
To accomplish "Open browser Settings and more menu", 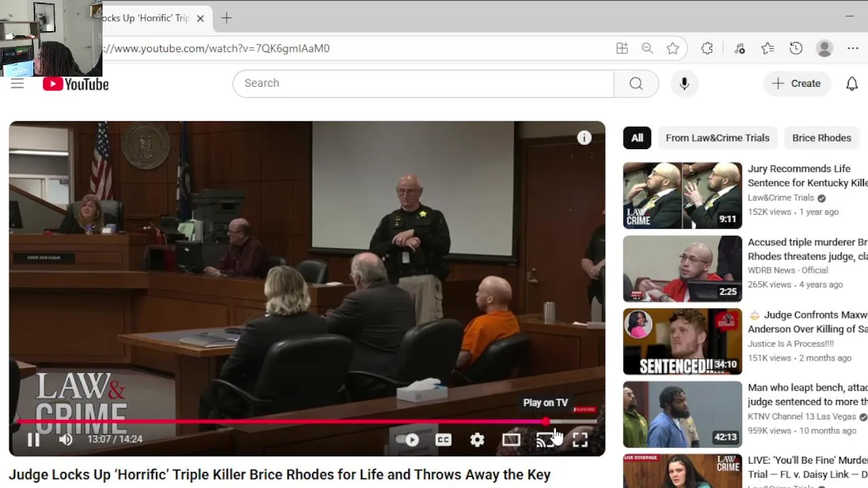I will click(x=853, y=48).
